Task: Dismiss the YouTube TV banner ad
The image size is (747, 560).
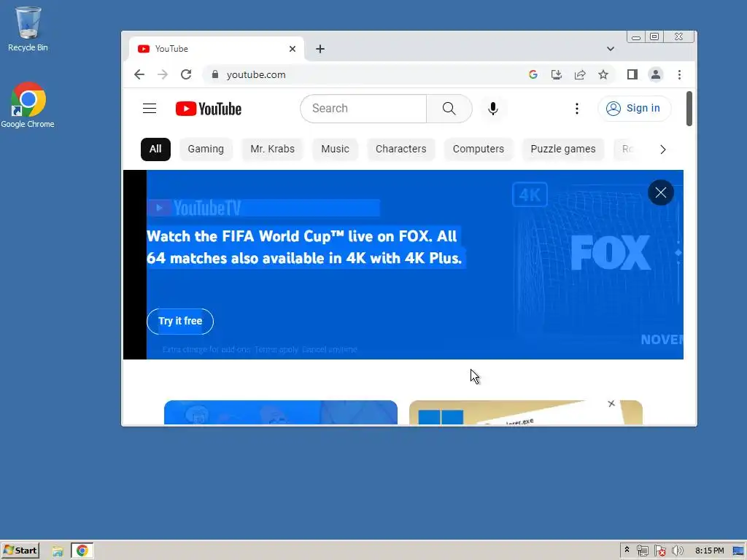Action: pos(660,192)
